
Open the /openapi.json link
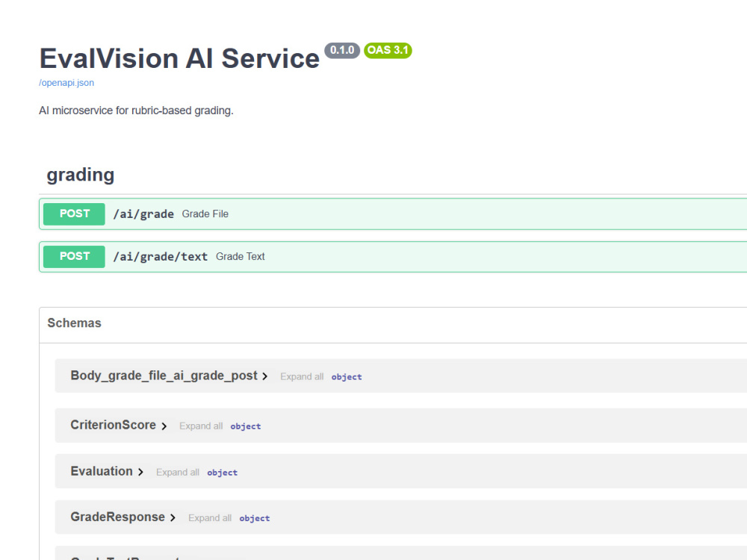66,83
